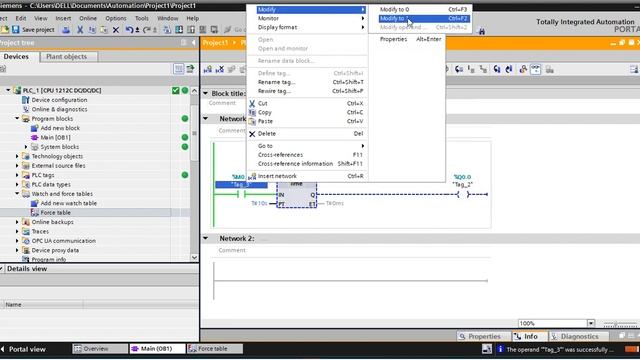Click the Print icon in main toolbar
The height and width of the screenshot is (360, 640).
pyautogui.click(x=66, y=30)
